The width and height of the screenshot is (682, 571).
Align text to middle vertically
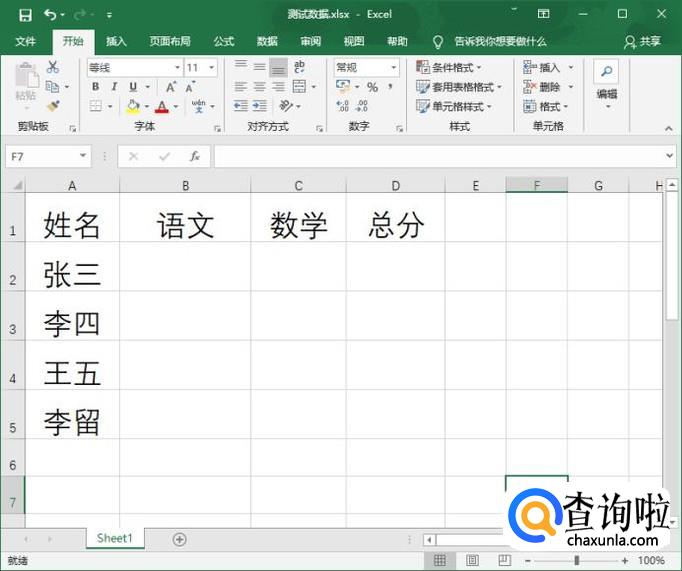(x=259, y=66)
